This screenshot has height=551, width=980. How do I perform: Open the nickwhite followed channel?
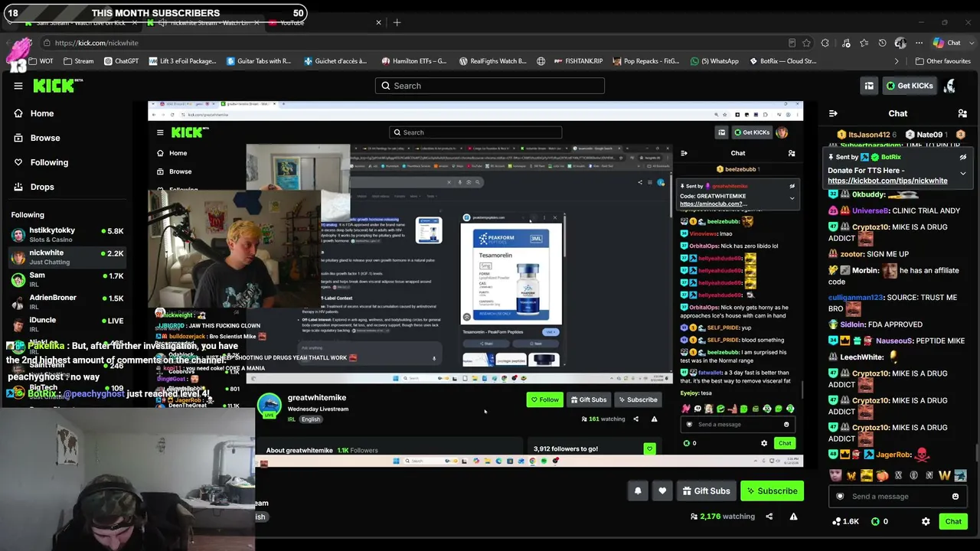[x=67, y=257]
